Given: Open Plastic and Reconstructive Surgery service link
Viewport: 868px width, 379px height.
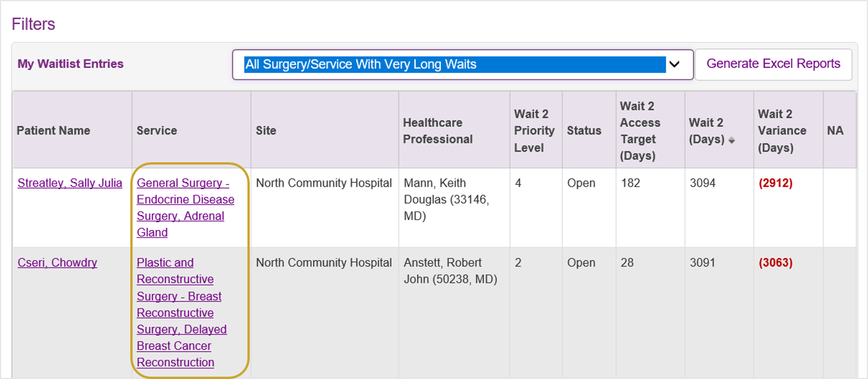Looking at the screenshot, I should click(x=181, y=312).
